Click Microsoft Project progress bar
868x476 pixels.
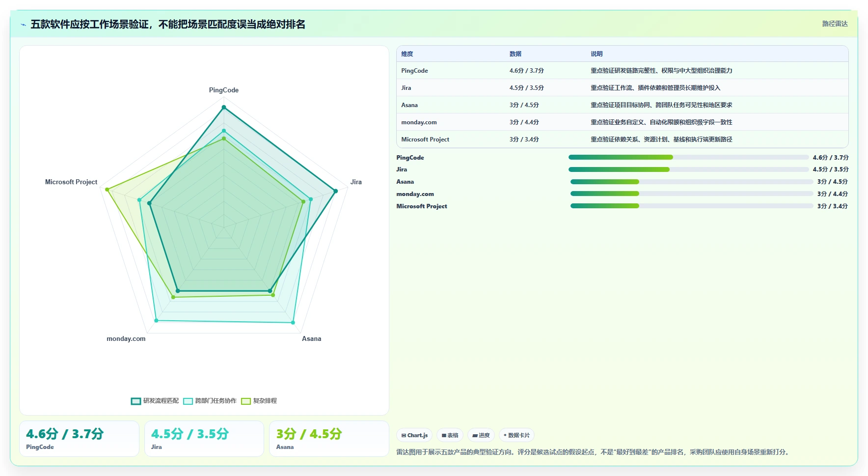(692, 206)
